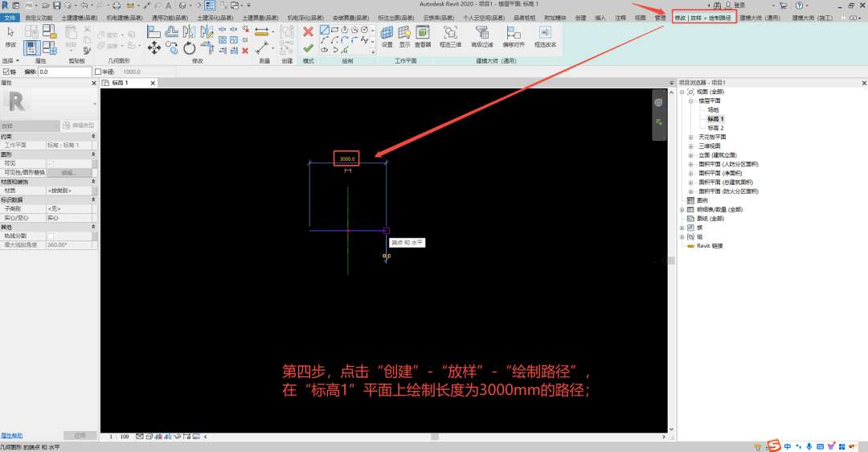Open the 放样 type selector dropdown

click(30, 125)
